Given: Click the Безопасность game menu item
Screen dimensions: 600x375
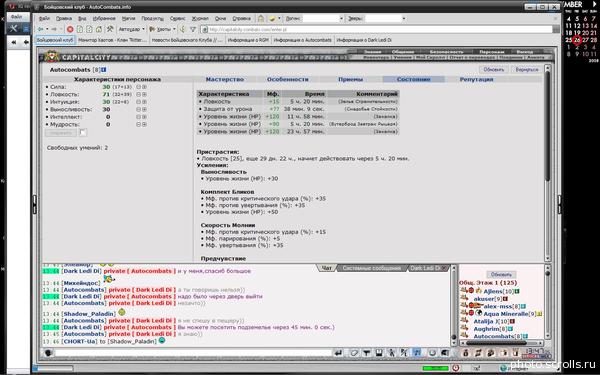Looking at the screenshot, I should 446,52.
